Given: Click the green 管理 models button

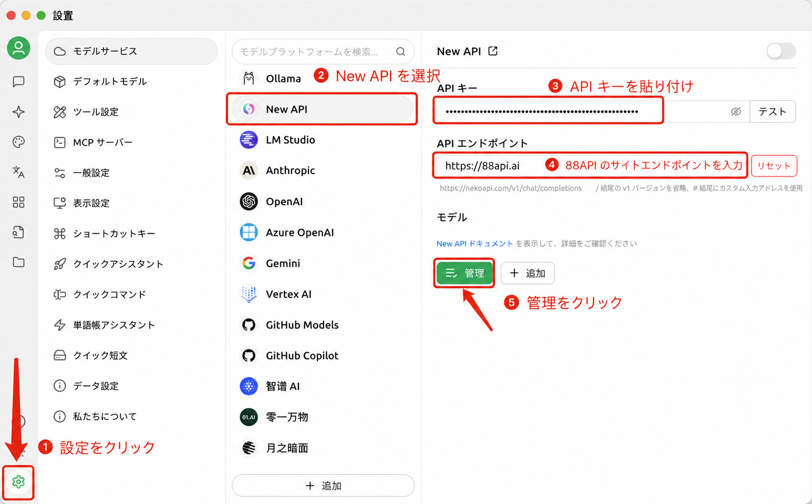Looking at the screenshot, I should pos(464,273).
